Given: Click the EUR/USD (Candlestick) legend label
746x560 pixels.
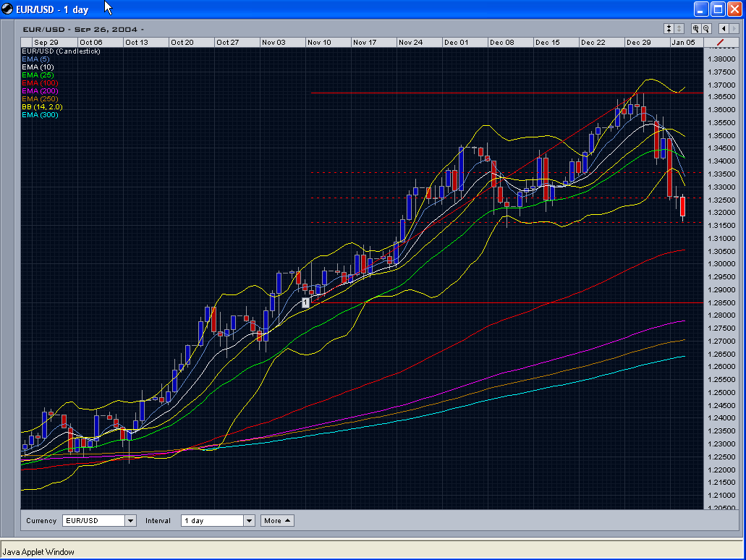Looking at the screenshot, I should coord(62,51).
